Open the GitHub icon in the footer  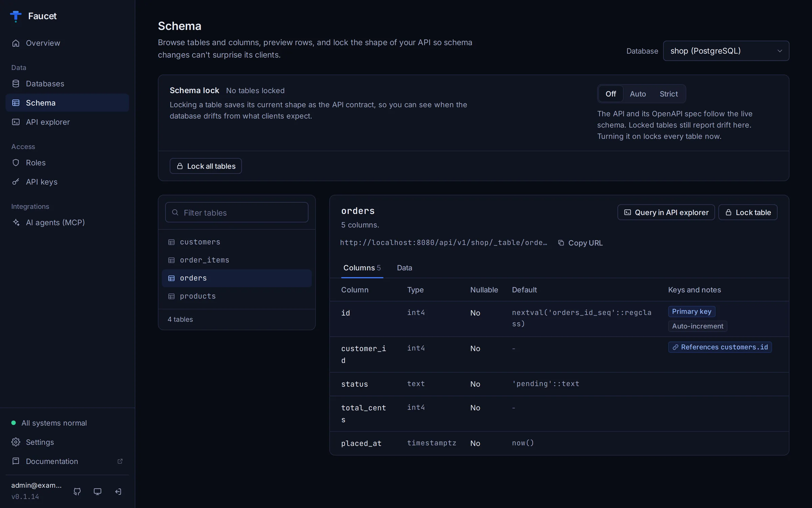click(77, 491)
